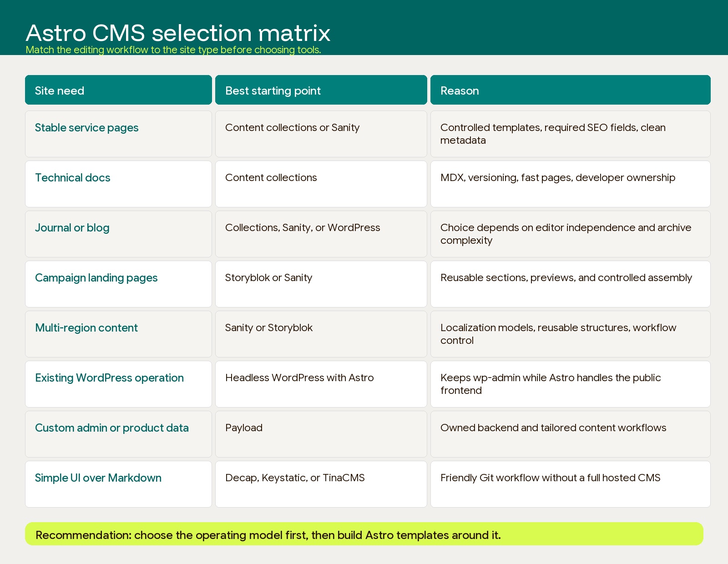Click the 'Technical docs' cell
Screen dimensions: 728x564
(118, 184)
